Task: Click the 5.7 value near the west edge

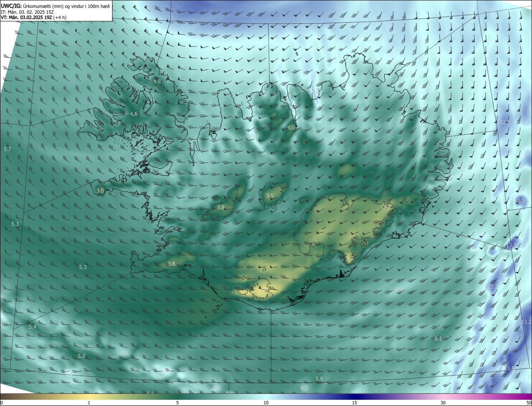Action: (x=7, y=149)
